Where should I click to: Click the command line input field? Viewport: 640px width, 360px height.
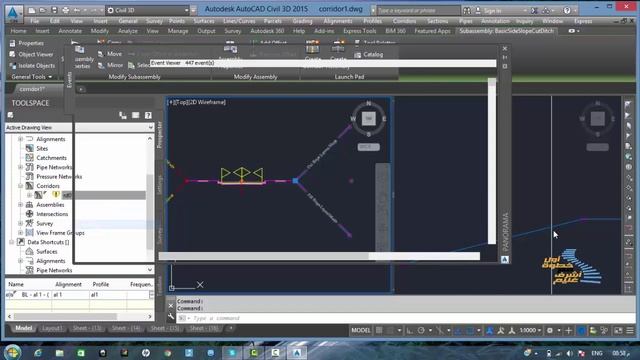[406, 318]
